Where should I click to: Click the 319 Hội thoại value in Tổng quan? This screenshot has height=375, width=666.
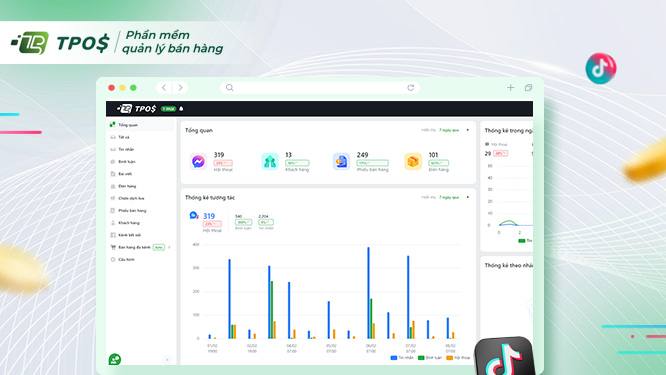point(219,155)
